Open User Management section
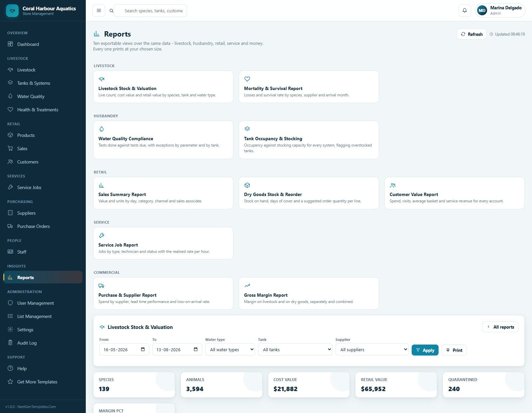Viewport: 532px width, 413px height. (x=43, y=303)
